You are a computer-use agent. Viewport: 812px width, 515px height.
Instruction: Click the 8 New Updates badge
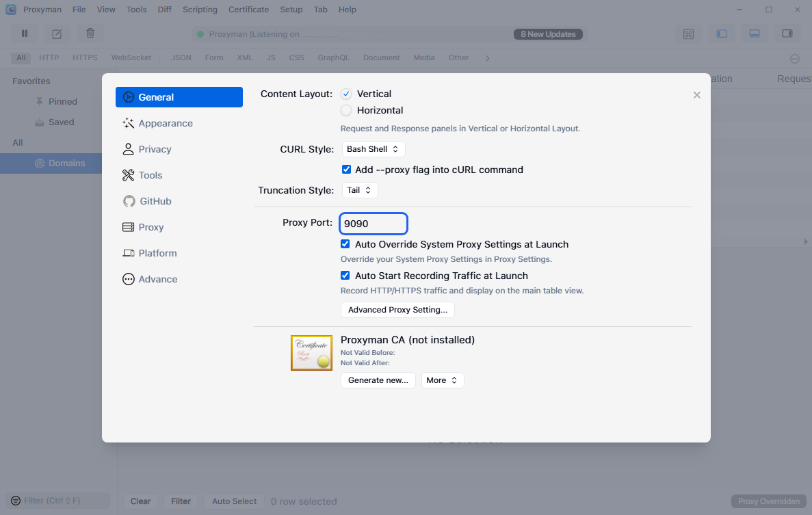click(548, 34)
